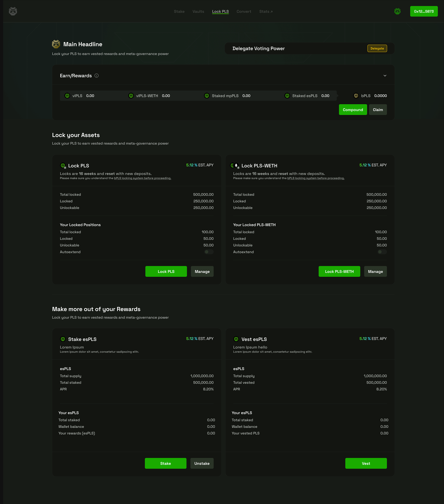Click the Lock PLS-WETH card's pair icon
Image resolution: width=444 pixels, height=504 pixels.
point(235,166)
